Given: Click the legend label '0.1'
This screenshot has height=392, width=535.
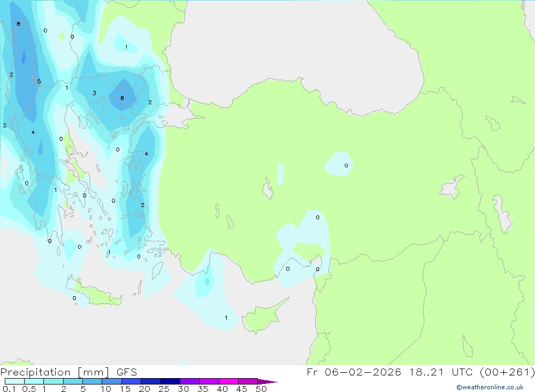Looking at the screenshot, I should point(9,389).
